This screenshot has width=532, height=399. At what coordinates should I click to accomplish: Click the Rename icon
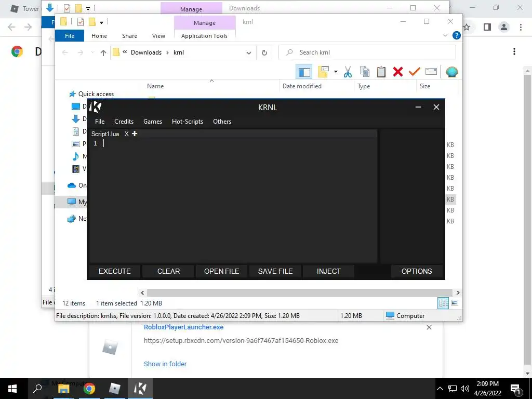point(431,72)
